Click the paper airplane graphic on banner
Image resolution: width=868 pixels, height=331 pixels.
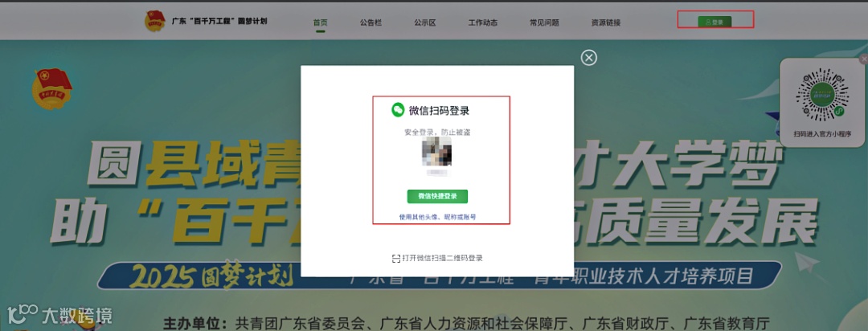point(806,263)
